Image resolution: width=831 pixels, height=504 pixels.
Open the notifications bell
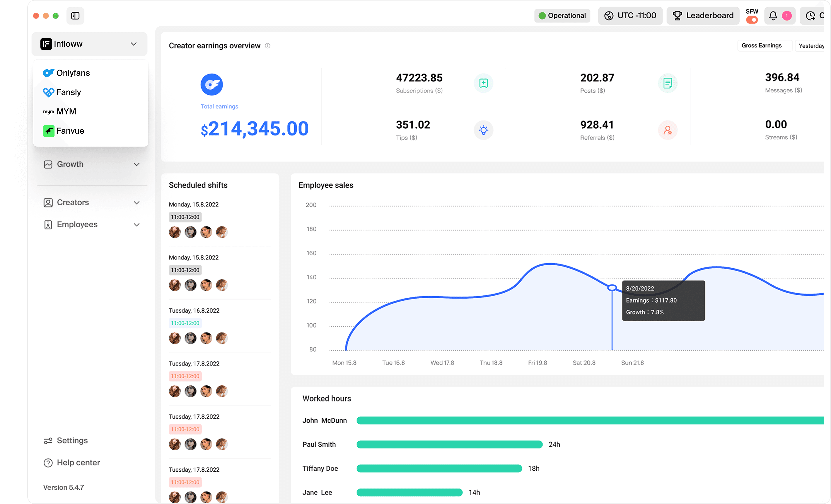[773, 16]
